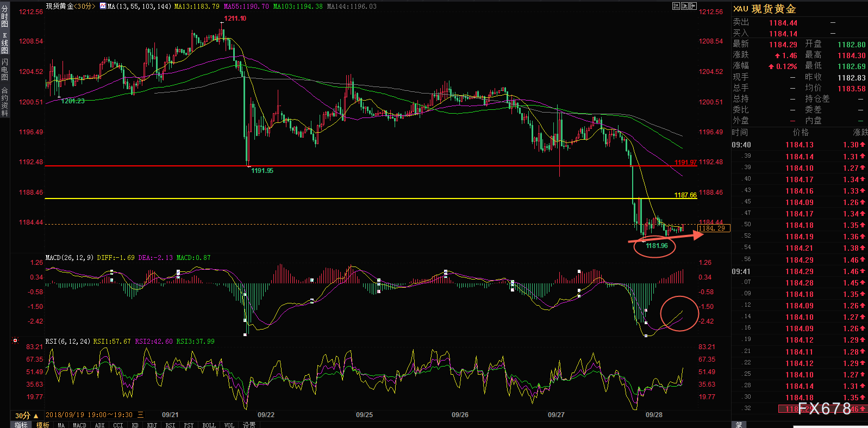Click the MA13:1183.79 value
Screen dimensions: 868x428
197,7
